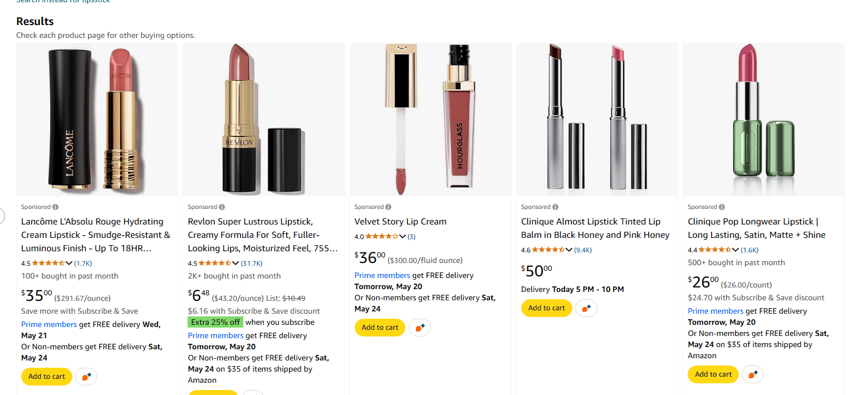This screenshot has height=395, width=868.
Task: Click Rufus AI icon beside Lancôme Add to cart
Action: point(86,377)
